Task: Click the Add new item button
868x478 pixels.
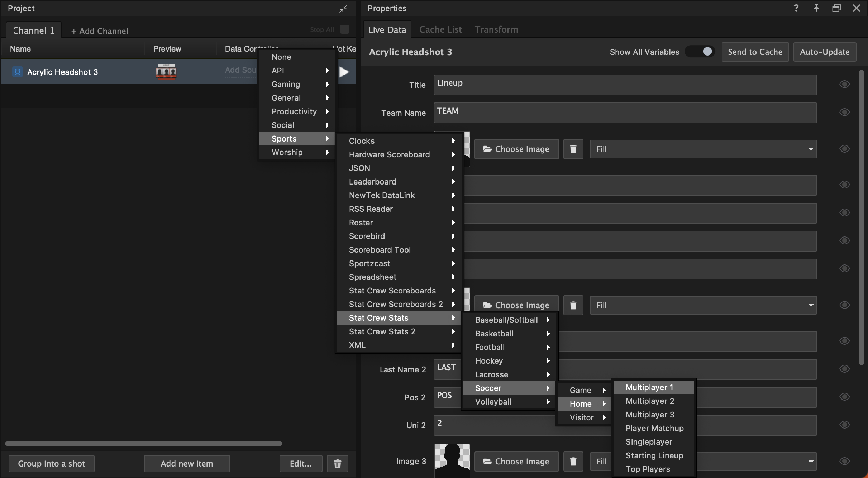Action: click(186, 463)
